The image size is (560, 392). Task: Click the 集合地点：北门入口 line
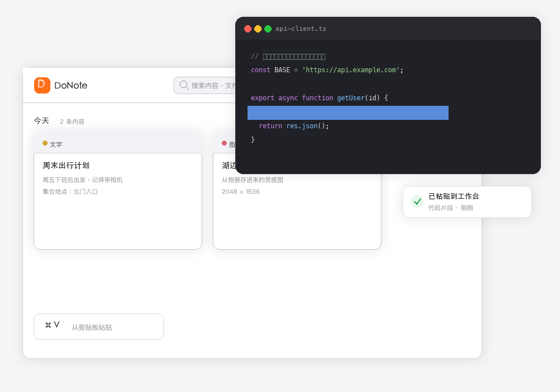point(71,192)
